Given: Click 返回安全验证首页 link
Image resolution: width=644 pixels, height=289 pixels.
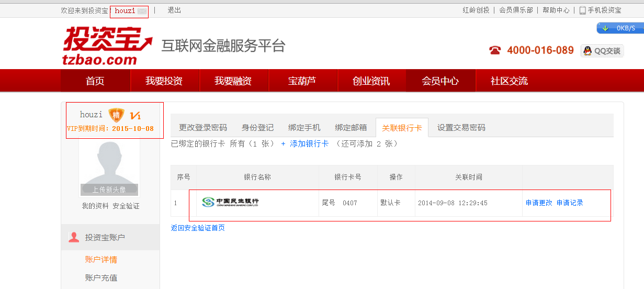Looking at the screenshot, I should (x=198, y=228).
